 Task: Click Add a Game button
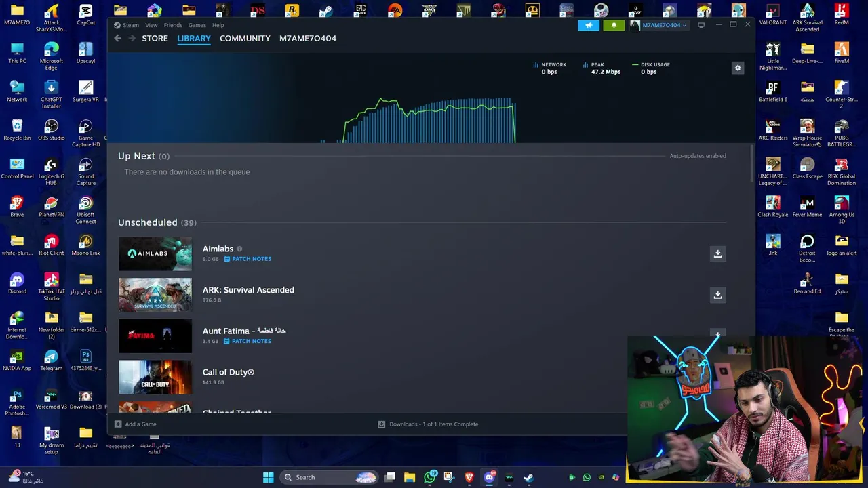(x=136, y=424)
